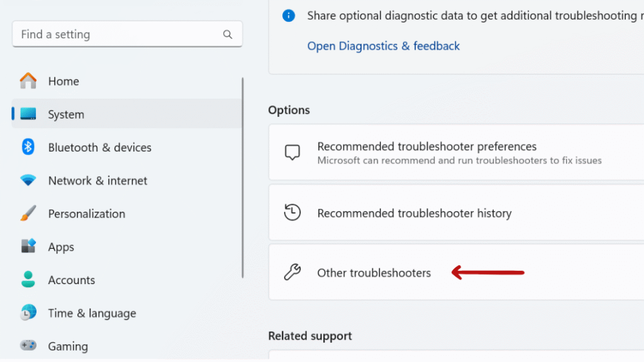Click the history clock icon
Screen dimensions: 644x362
[x=292, y=212]
